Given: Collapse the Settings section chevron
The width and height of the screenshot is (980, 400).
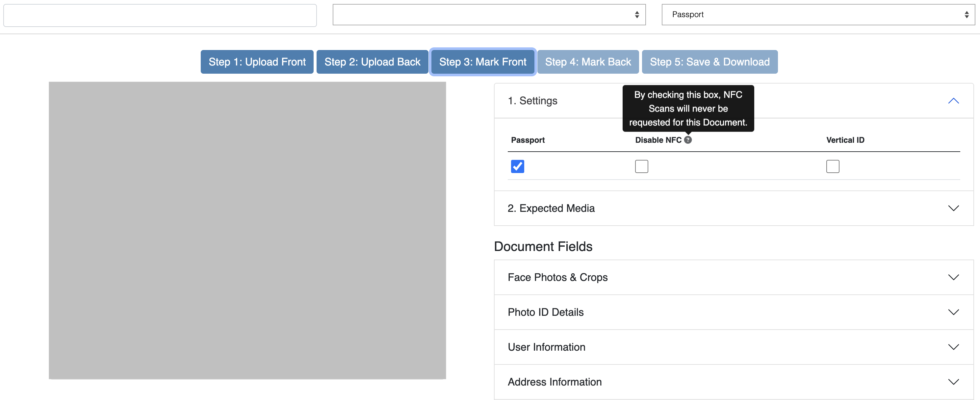Looking at the screenshot, I should tap(953, 101).
